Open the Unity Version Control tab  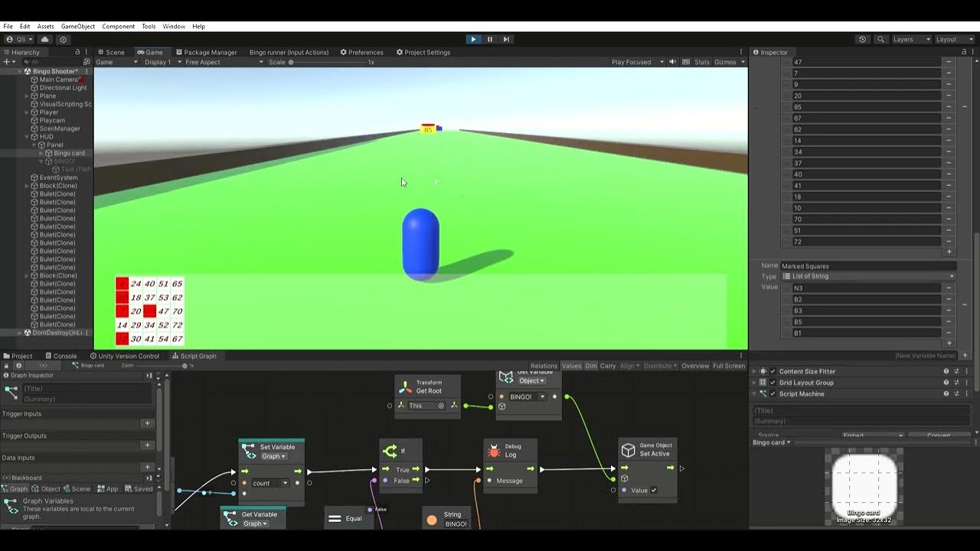[x=125, y=356]
